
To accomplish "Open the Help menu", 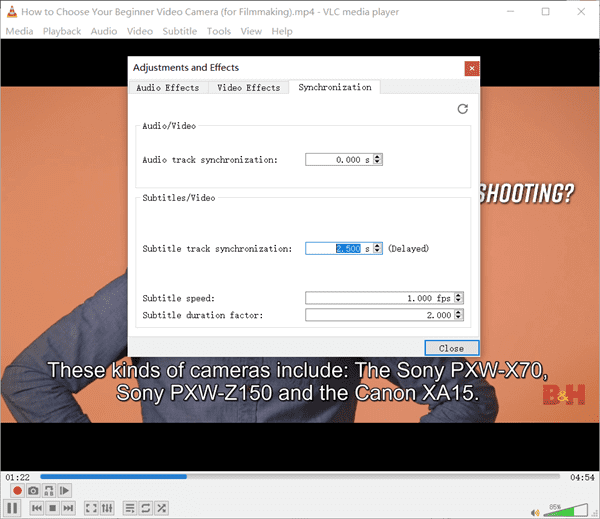I will coord(282,31).
